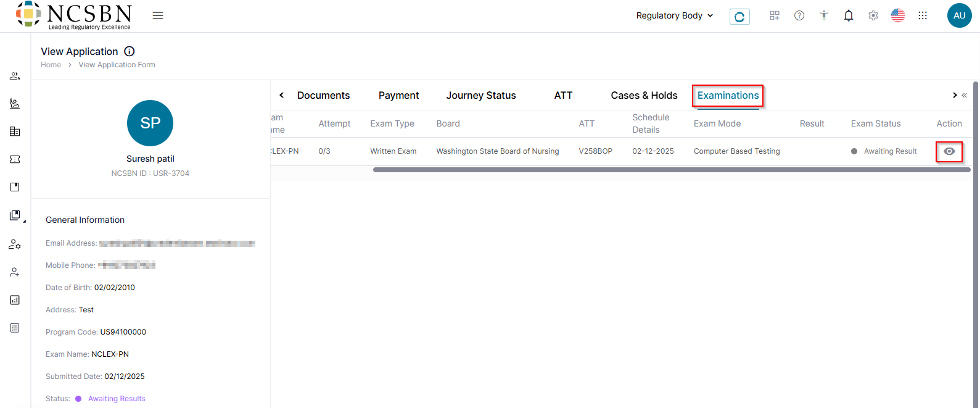Open the settings gear in header
The width and height of the screenshot is (980, 408).
tap(873, 15)
